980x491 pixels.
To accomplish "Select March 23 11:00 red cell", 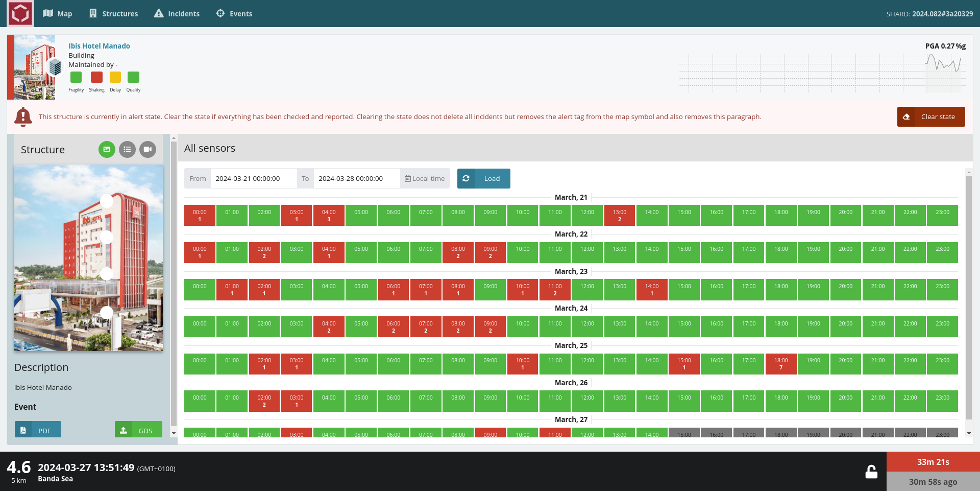I will point(555,290).
